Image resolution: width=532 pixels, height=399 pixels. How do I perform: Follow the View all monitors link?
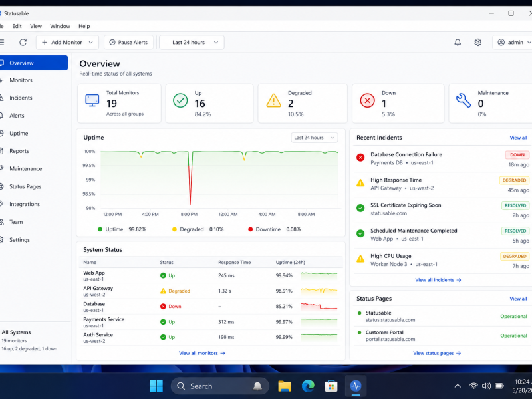[202, 353]
